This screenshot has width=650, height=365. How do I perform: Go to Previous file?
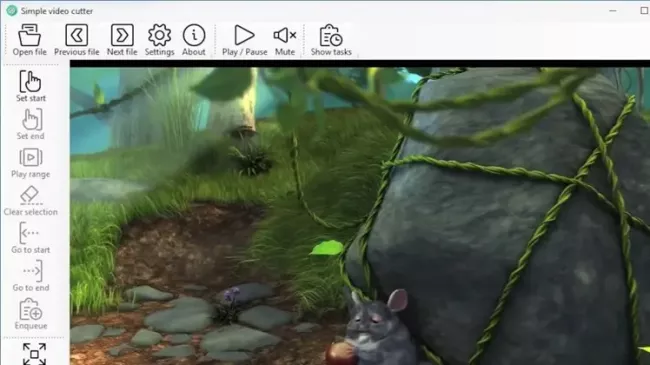click(77, 40)
